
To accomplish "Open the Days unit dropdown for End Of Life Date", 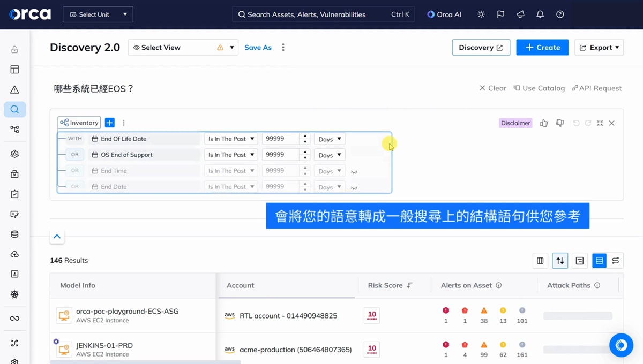I will [330, 139].
